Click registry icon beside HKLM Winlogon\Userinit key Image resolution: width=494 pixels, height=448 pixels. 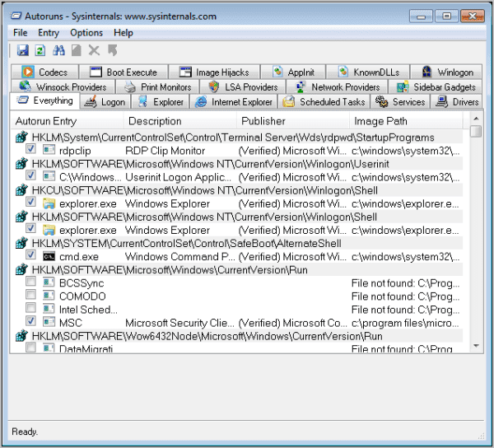21,164
